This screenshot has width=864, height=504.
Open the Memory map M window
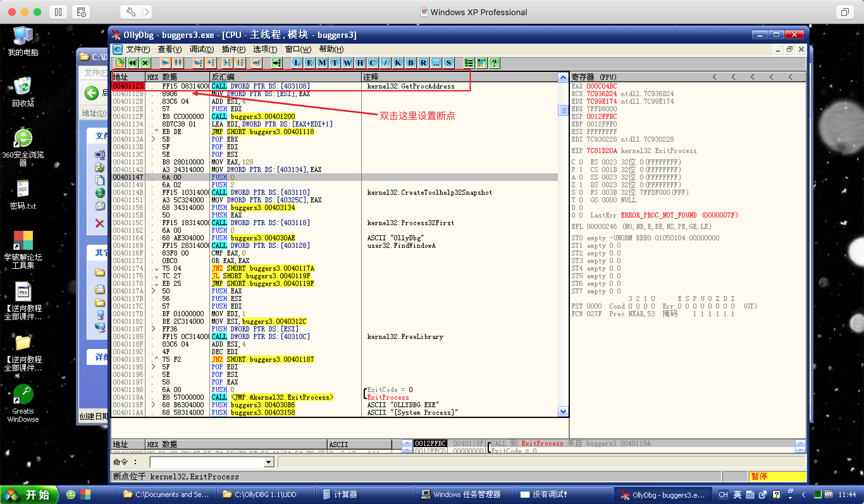click(322, 63)
